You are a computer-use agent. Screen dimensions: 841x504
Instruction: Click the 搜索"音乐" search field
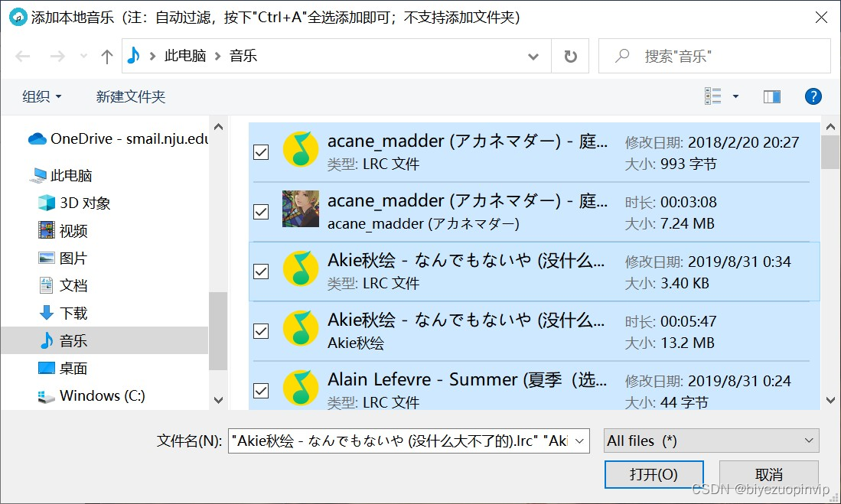715,56
